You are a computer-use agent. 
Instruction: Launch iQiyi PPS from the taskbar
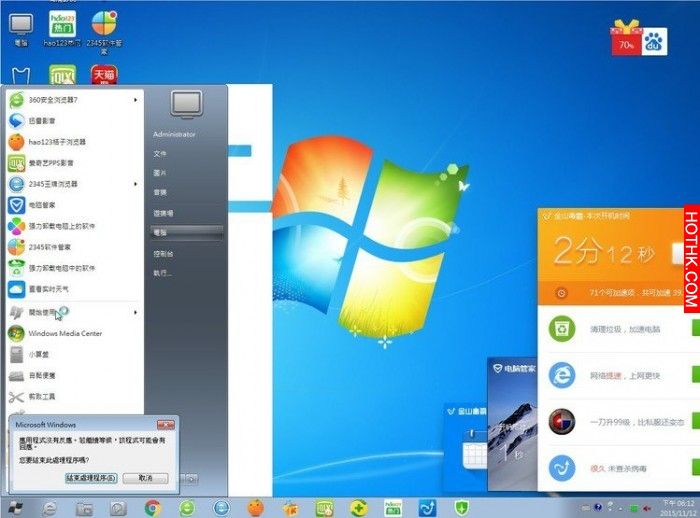tap(325, 508)
